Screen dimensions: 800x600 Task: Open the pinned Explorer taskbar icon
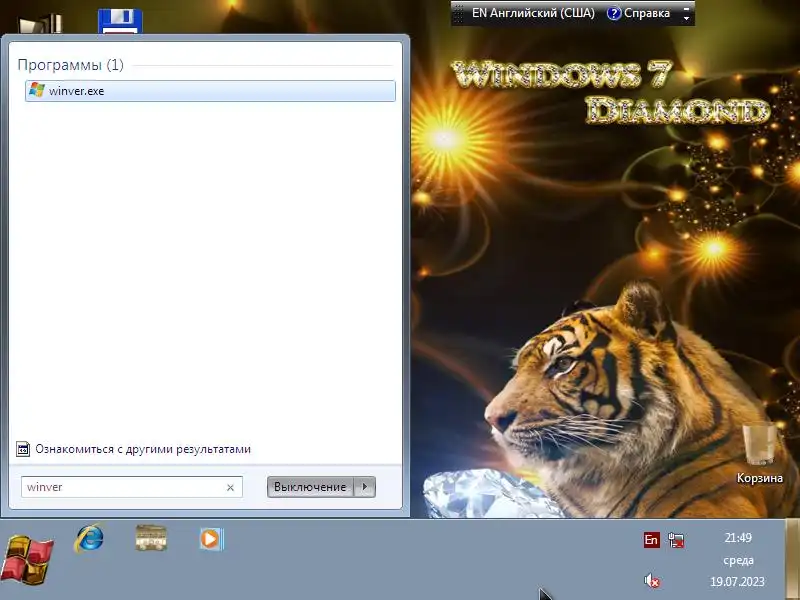coord(151,538)
